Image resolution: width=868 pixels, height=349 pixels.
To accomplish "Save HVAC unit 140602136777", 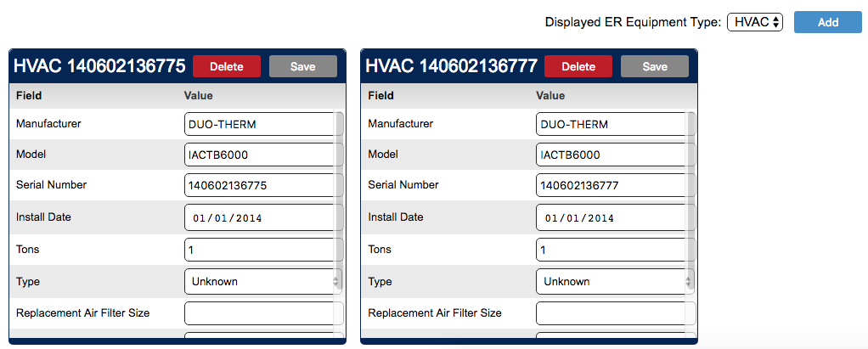I will pos(654,66).
